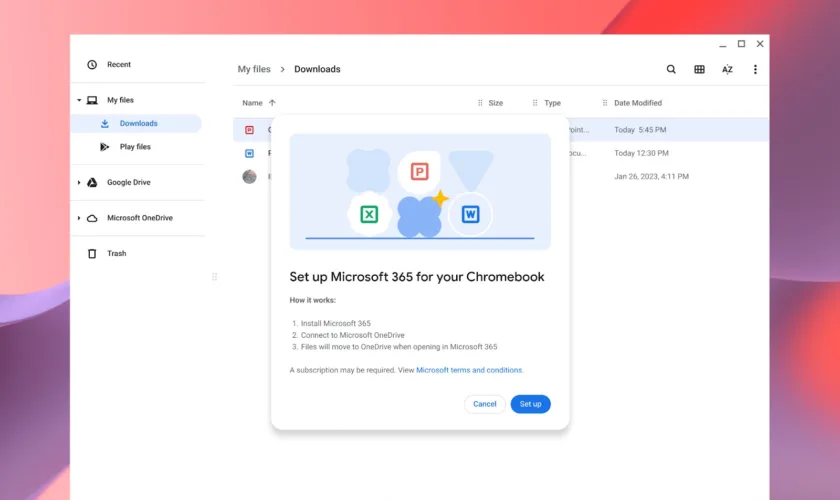Collapse the My files tree arrow
840x500 pixels.
coord(79,100)
